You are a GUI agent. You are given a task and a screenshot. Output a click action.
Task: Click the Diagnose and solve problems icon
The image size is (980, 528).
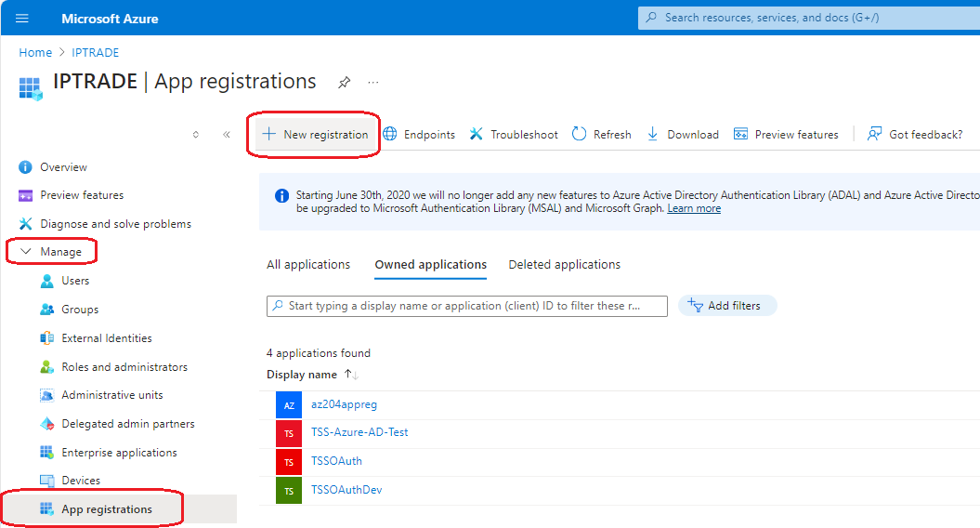coord(26,224)
